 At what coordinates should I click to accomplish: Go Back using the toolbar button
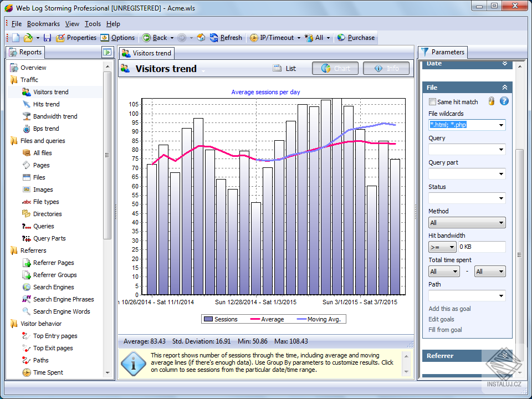[x=155, y=38]
